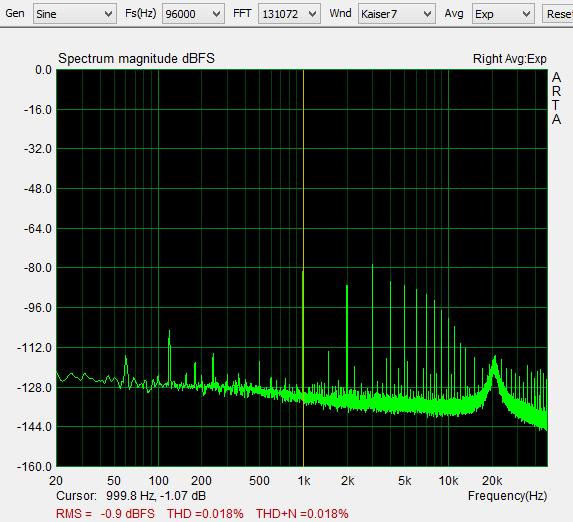Click the Right Avg:Exp channel label
The height and width of the screenshot is (522, 573).
pyautogui.click(x=510, y=58)
